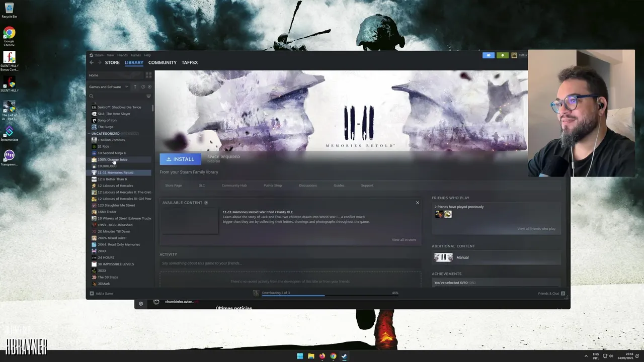644x362 pixels.
Task: Click the second friend avatar in Friends Who Play
Action: pyautogui.click(x=448, y=214)
